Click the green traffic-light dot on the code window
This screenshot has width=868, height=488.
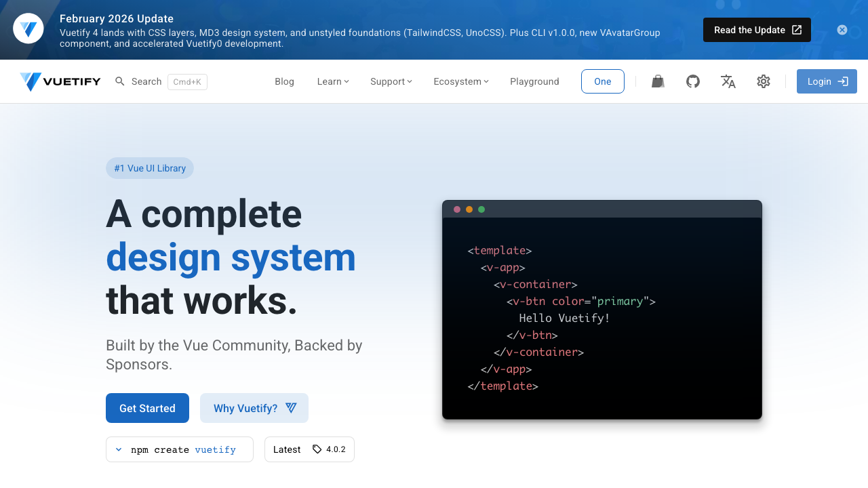(481, 209)
